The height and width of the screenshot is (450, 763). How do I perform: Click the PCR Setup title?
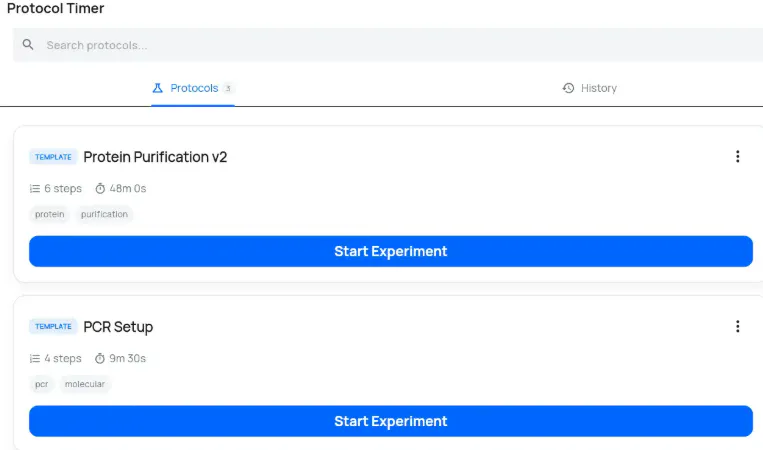click(x=118, y=326)
